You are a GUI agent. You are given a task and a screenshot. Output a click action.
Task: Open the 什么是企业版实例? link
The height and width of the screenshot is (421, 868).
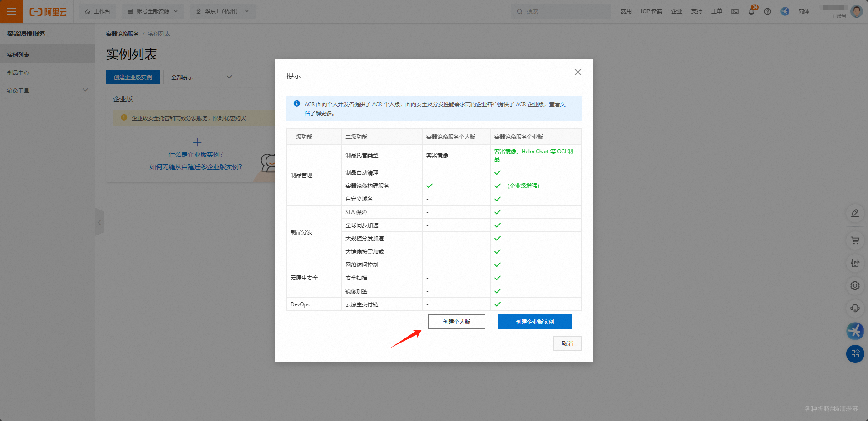(x=196, y=154)
